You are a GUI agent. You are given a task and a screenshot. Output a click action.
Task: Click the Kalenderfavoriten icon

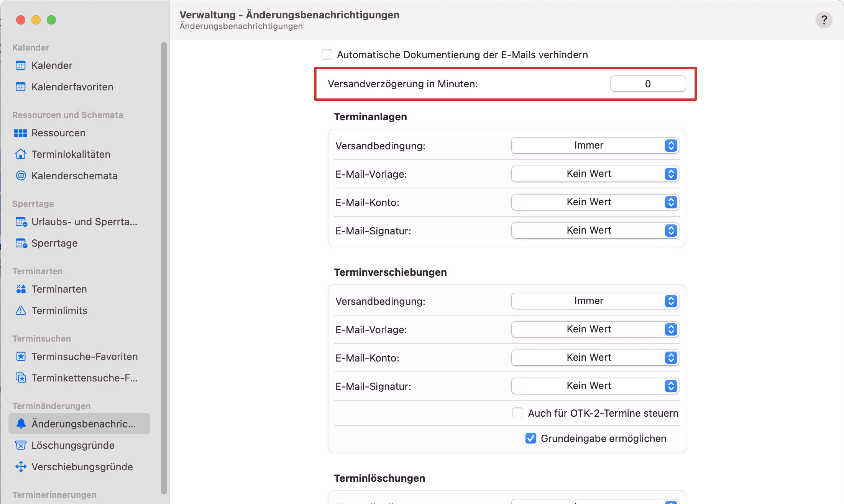point(21,87)
